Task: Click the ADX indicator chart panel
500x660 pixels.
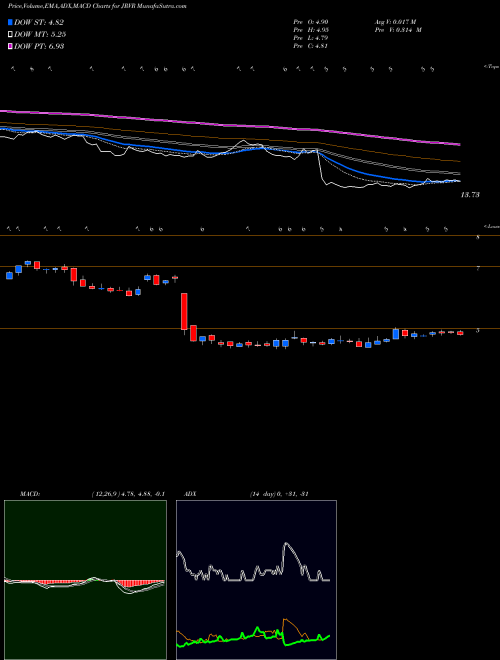Action: pos(256,580)
